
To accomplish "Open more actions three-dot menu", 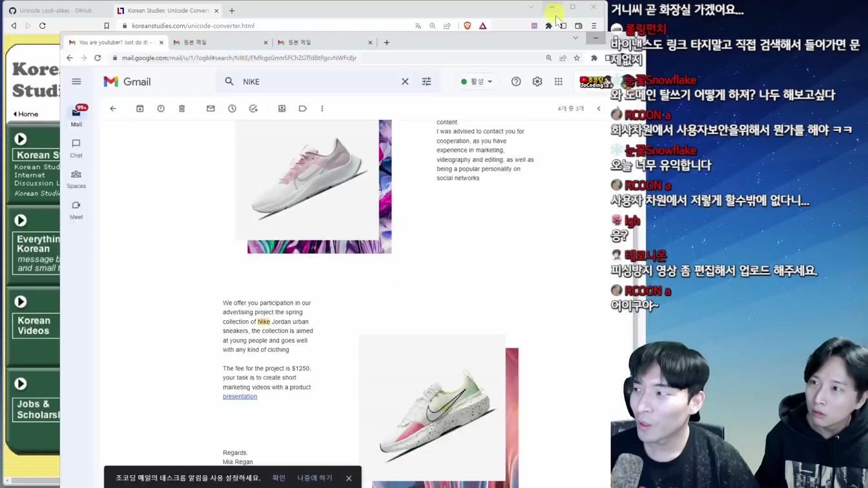I will point(322,108).
